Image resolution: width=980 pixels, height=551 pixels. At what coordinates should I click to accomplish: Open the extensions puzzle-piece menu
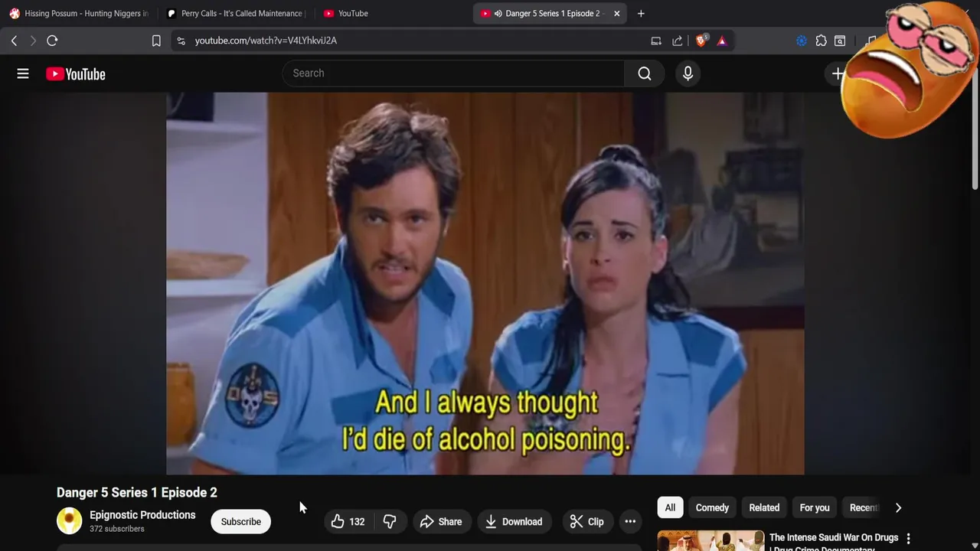pos(821,41)
